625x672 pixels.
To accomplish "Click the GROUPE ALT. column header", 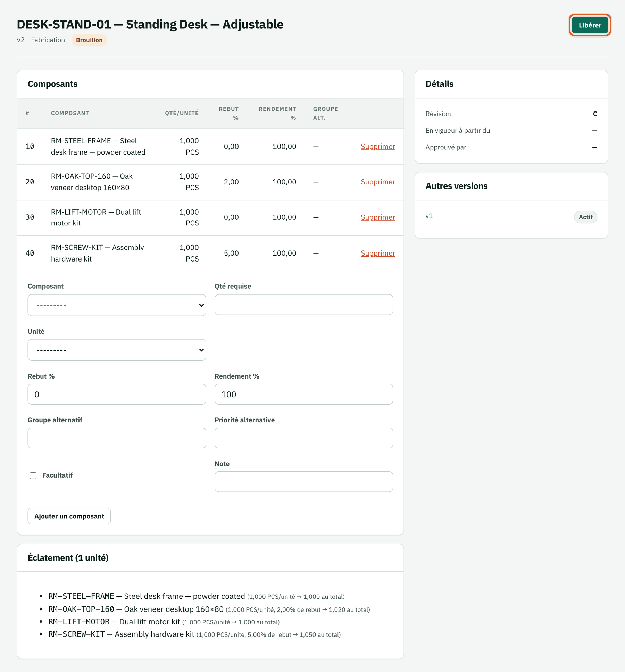I will [x=325, y=114].
